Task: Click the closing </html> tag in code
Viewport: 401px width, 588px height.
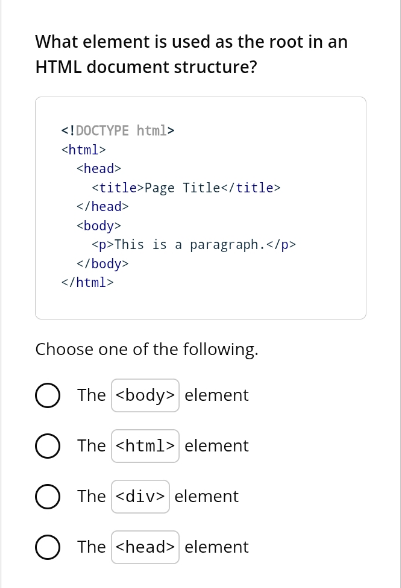Action: coord(87,282)
